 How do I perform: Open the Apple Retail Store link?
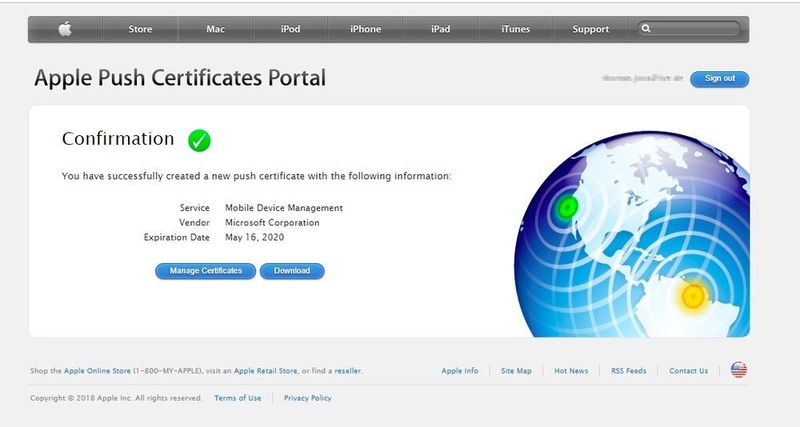265,371
